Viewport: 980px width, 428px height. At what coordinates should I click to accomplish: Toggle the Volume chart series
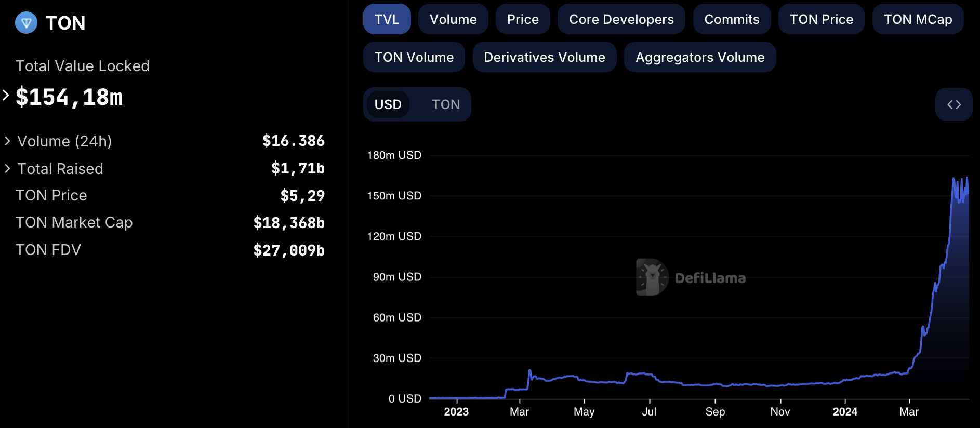[453, 19]
